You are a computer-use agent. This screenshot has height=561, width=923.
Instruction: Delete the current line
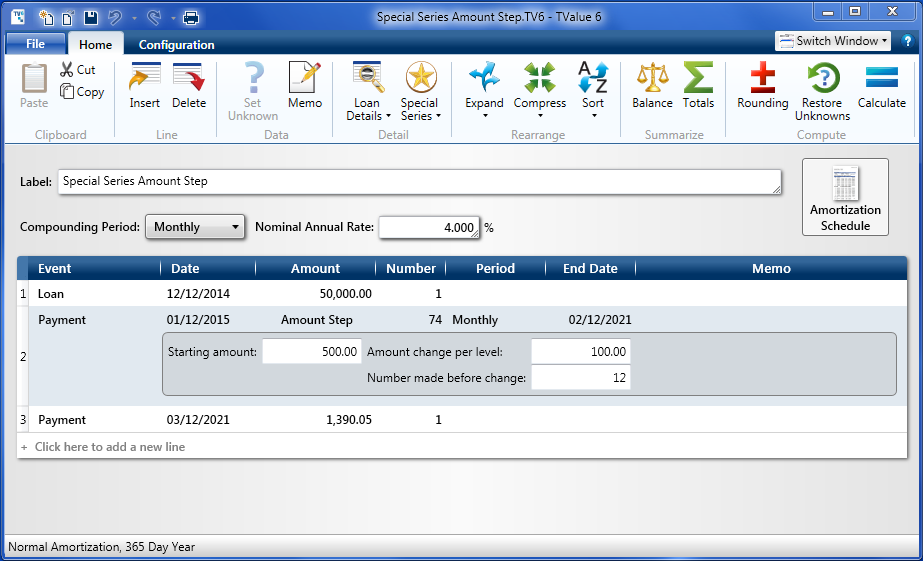coord(189,86)
